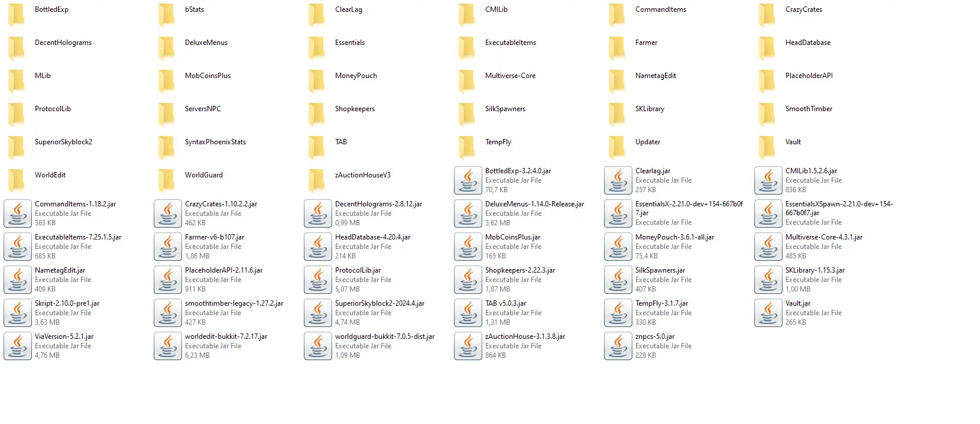Select the CrazyCrates folder icon

coord(768,14)
